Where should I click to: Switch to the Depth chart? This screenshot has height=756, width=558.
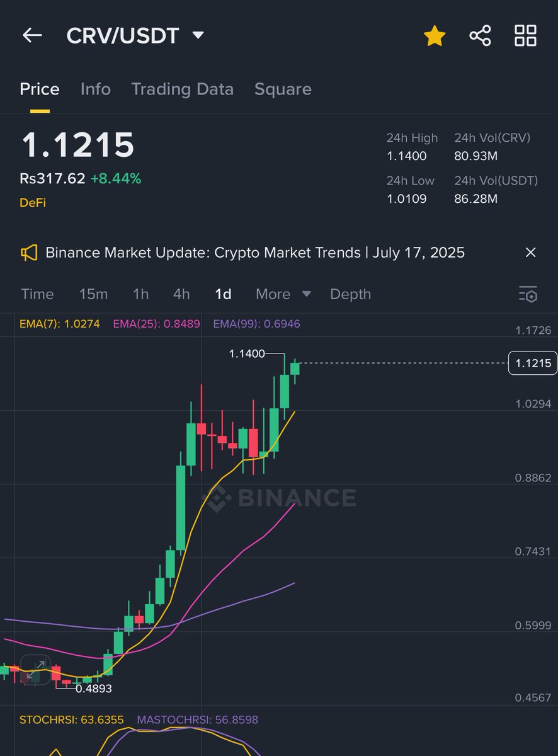(x=350, y=294)
